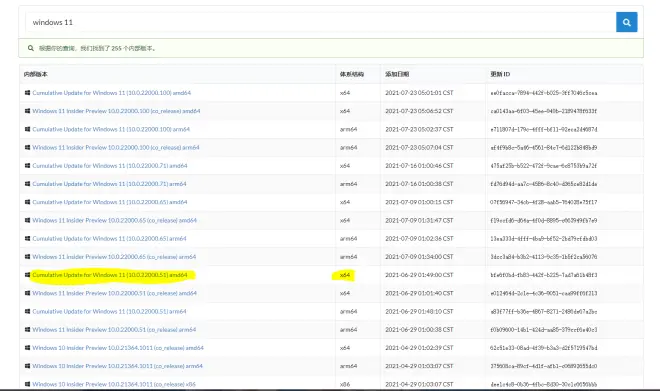Click the blue magnifier search button
660x391 pixels.
pos(626,22)
